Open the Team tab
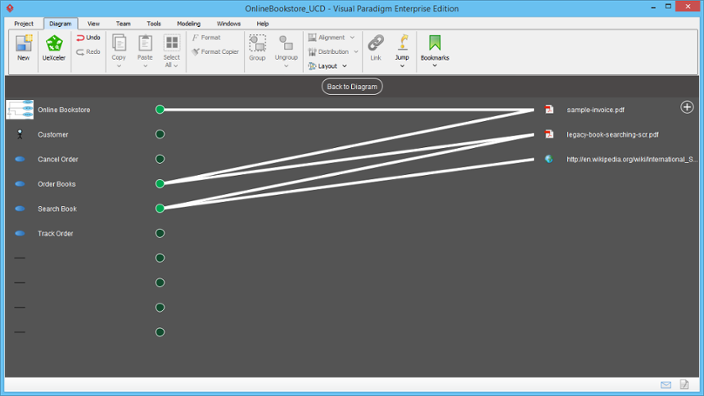 (123, 24)
